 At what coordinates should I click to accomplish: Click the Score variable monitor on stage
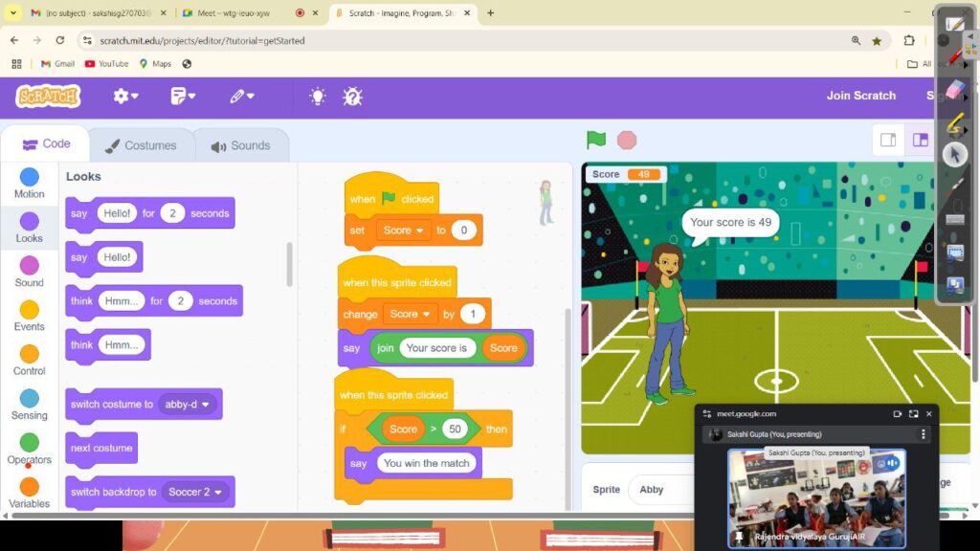click(x=626, y=174)
